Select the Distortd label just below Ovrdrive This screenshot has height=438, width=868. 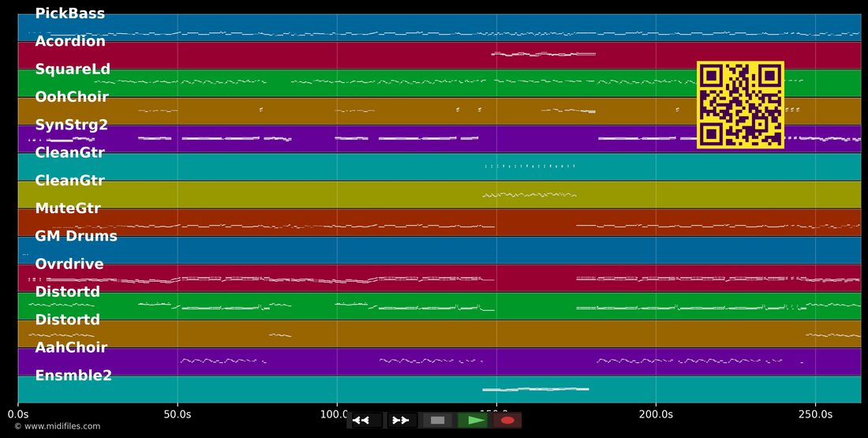click(68, 291)
